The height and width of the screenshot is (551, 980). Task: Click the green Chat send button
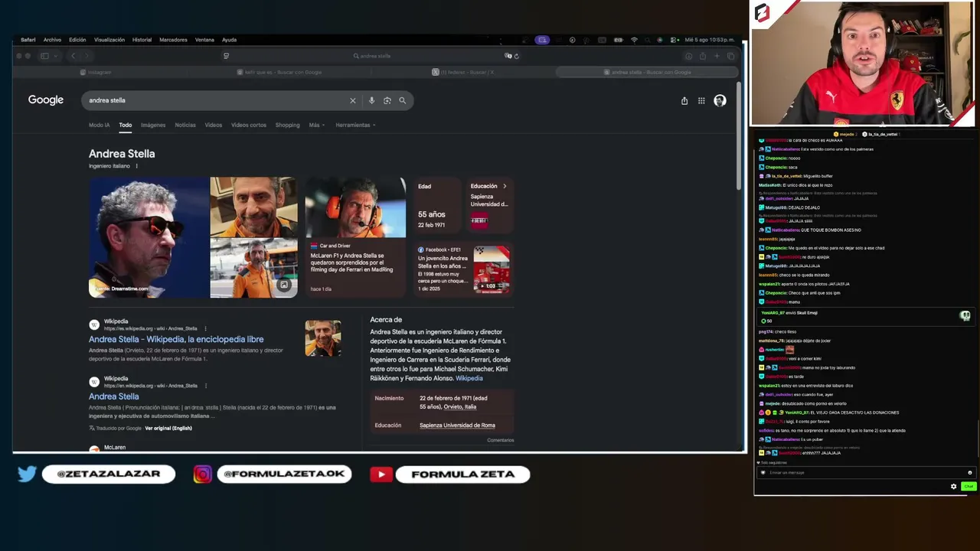[969, 486]
